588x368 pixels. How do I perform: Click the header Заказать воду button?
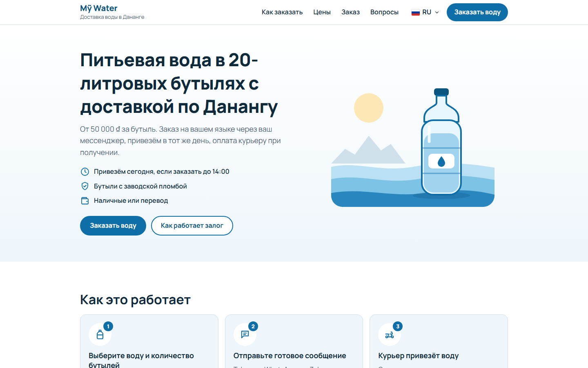[477, 12]
